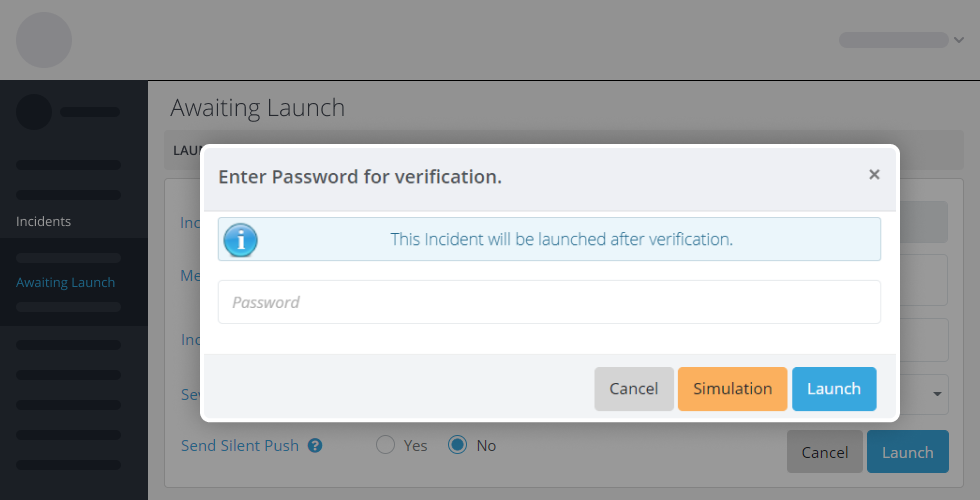980x500 pixels.
Task: Click the Send Silent Push label
Action: click(x=240, y=446)
